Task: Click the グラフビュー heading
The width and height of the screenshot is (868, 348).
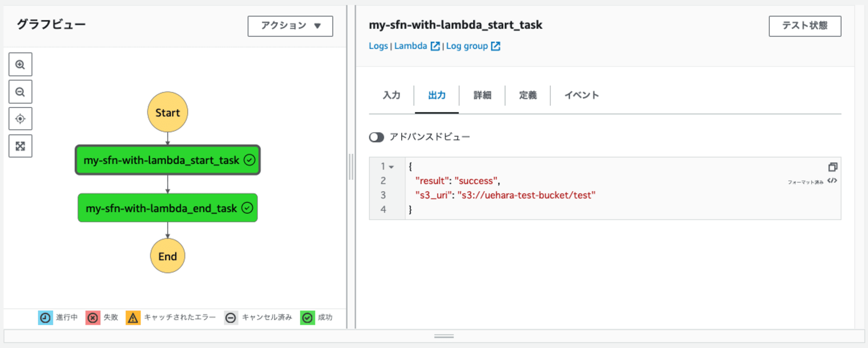Action: [x=51, y=24]
